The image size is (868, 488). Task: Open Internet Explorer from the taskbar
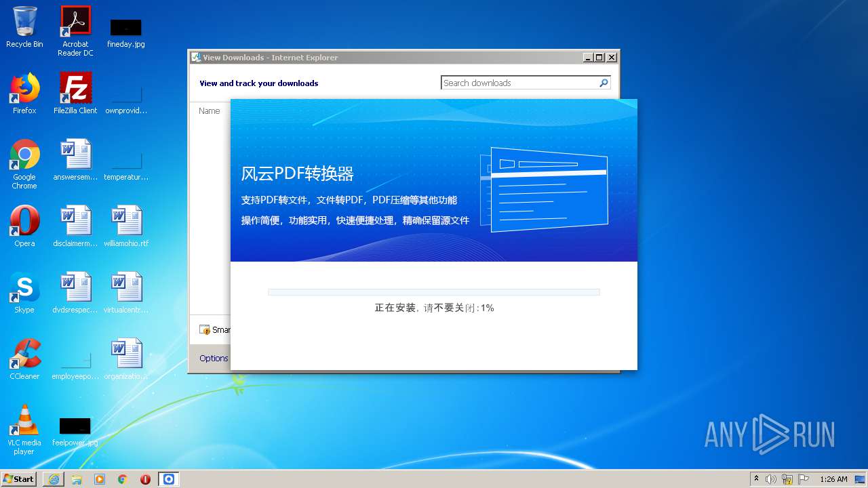(x=54, y=479)
